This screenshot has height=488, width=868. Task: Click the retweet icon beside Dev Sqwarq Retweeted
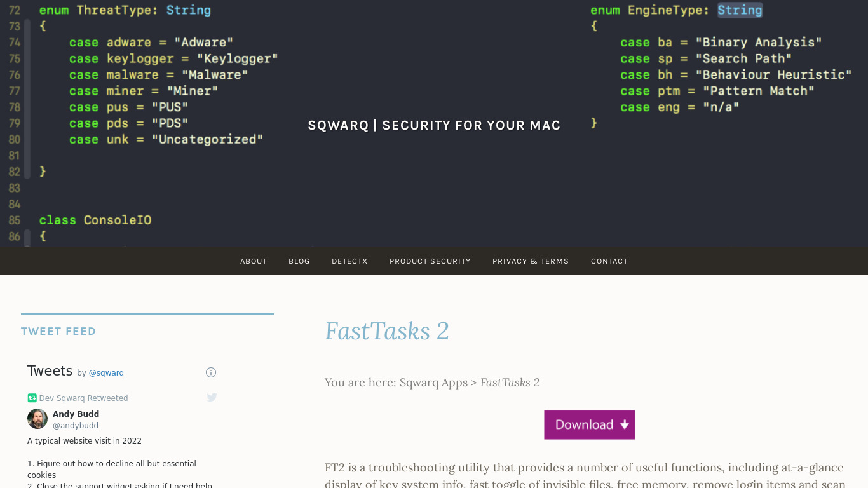(x=32, y=398)
